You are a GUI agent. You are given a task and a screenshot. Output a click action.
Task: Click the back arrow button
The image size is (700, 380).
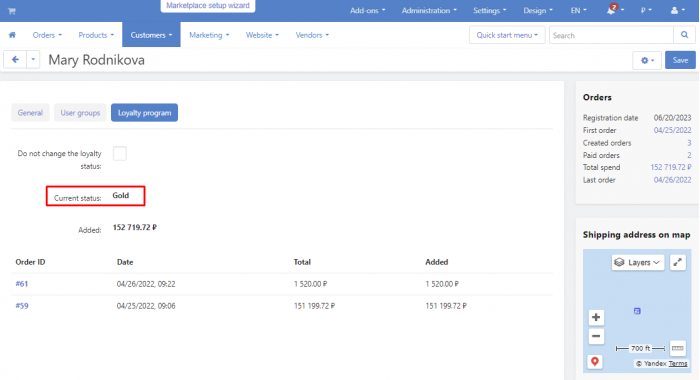tap(15, 59)
